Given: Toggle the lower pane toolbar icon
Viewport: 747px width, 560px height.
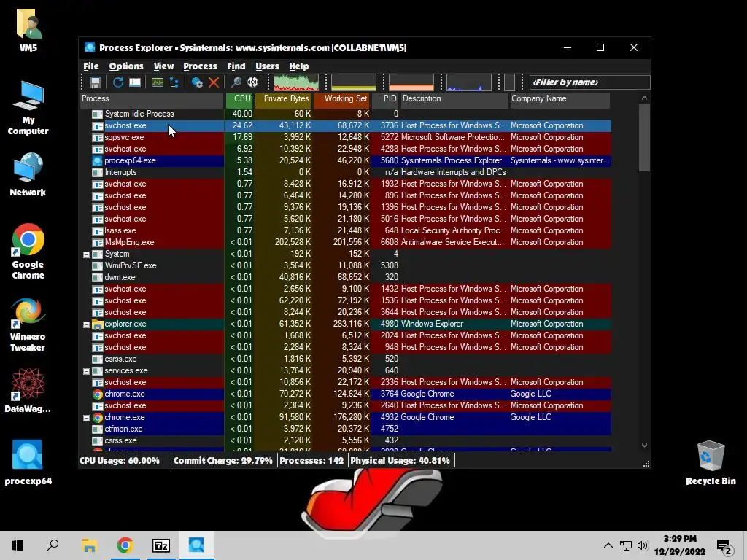Looking at the screenshot, I should click(135, 82).
